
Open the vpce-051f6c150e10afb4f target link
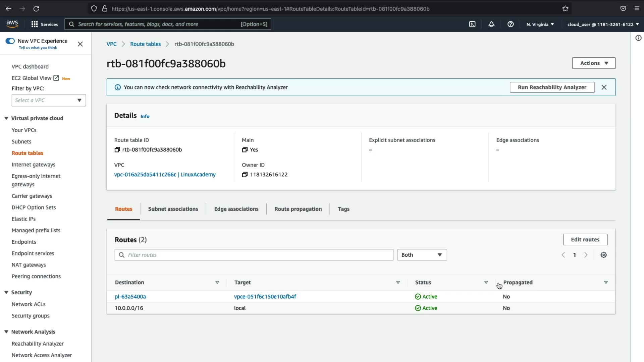(265, 297)
